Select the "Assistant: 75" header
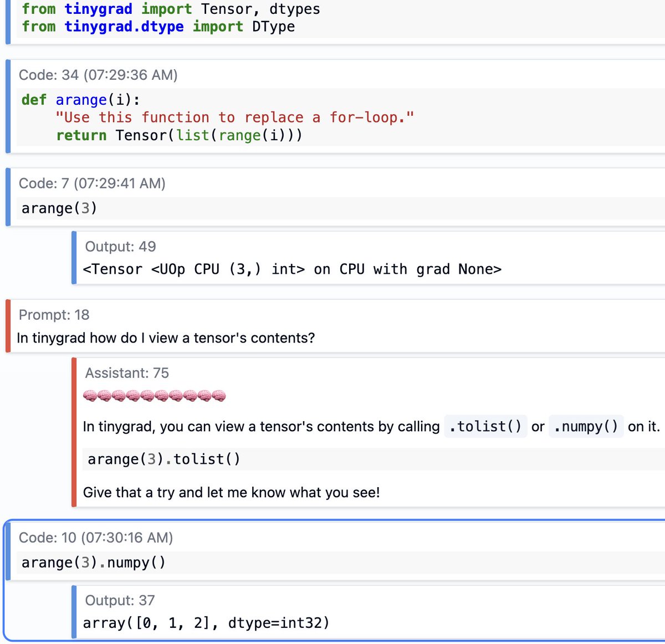Screen dimensions: 665x644 point(127,373)
